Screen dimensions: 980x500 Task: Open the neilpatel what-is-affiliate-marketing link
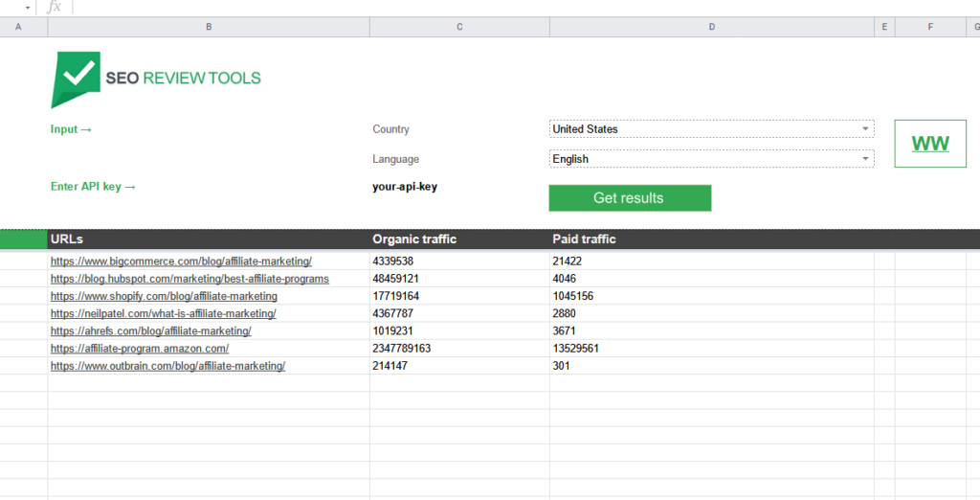click(163, 313)
